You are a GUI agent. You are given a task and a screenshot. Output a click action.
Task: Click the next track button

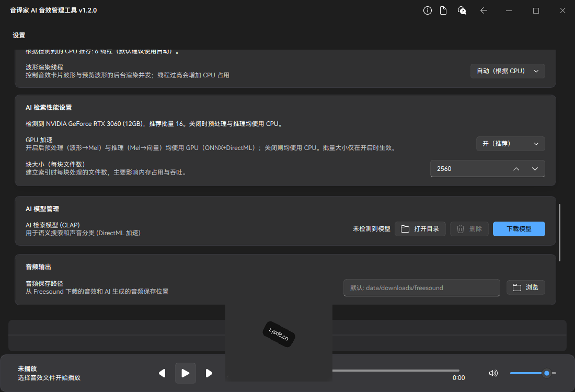coord(209,373)
